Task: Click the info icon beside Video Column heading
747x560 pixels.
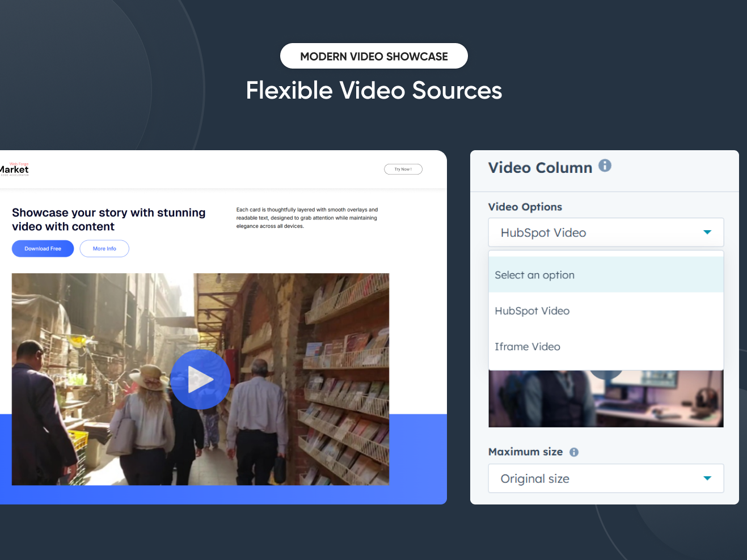Action: point(605,166)
